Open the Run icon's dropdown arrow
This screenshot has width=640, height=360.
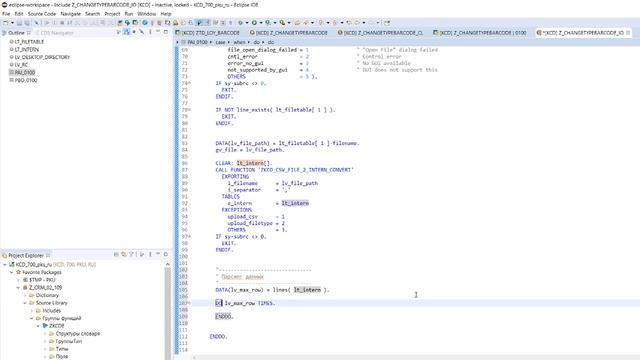pos(261,23)
